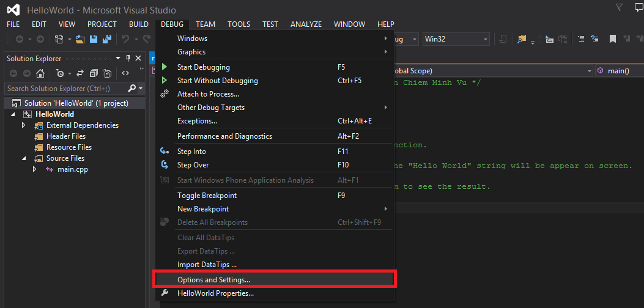Click the Undo arrow in toolbar
Viewport: 644px width, 308px height.
pos(125,39)
